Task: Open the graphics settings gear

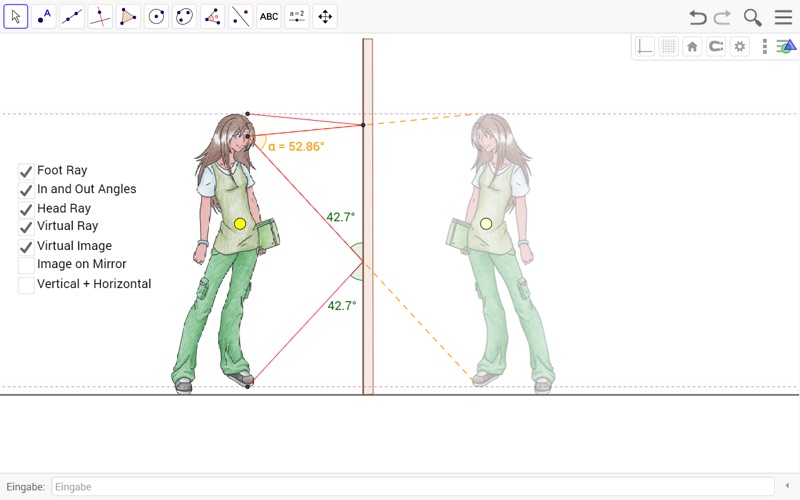Action: coord(740,46)
